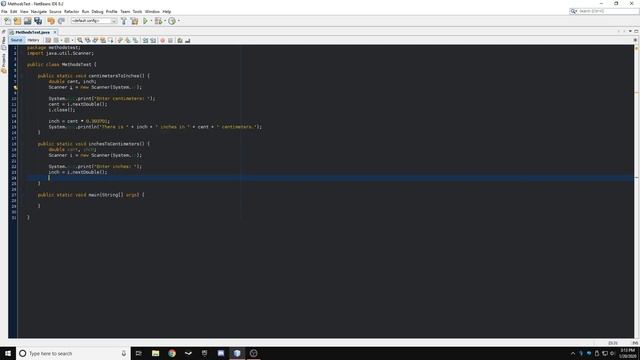Click the New File toolbar icon
Viewport: 640px width, 360px height.
pos(7,21)
